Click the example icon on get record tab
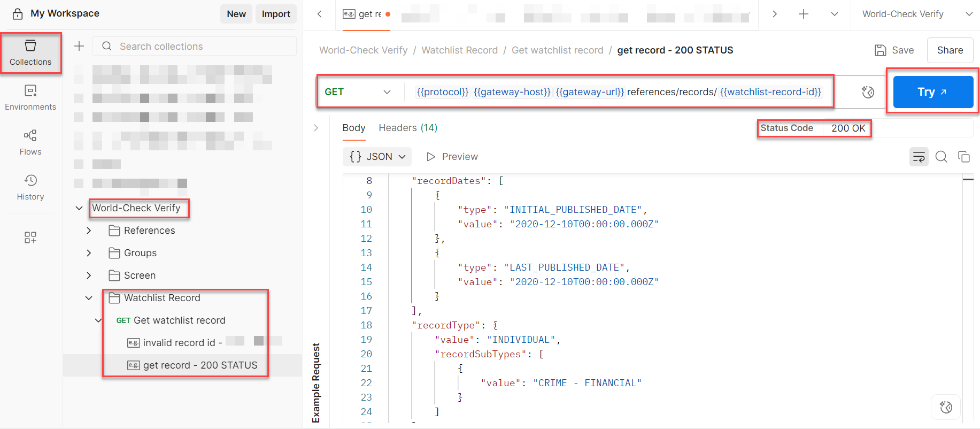This screenshot has width=980, height=429. [x=349, y=14]
